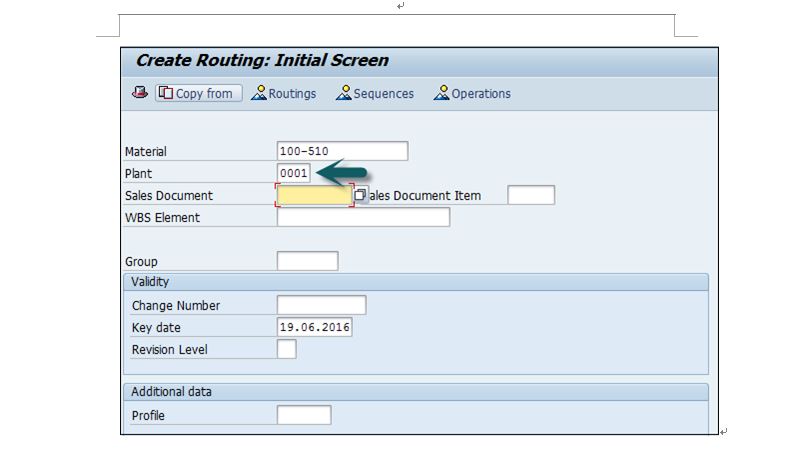Click the Copy from button

point(199,94)
